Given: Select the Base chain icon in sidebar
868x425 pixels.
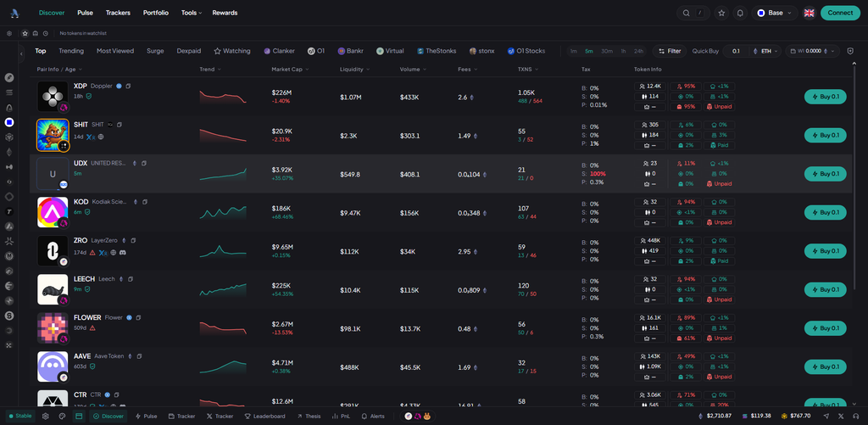Looking at the screenshot, I should [x=9, y=122].
